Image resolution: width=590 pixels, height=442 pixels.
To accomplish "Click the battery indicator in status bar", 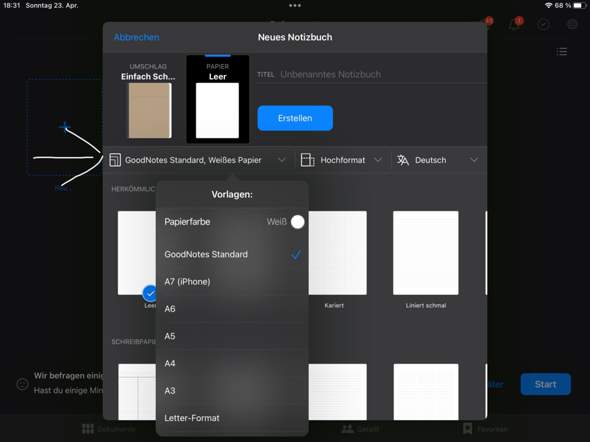I will pyautogui.click(x=580, y=5).
